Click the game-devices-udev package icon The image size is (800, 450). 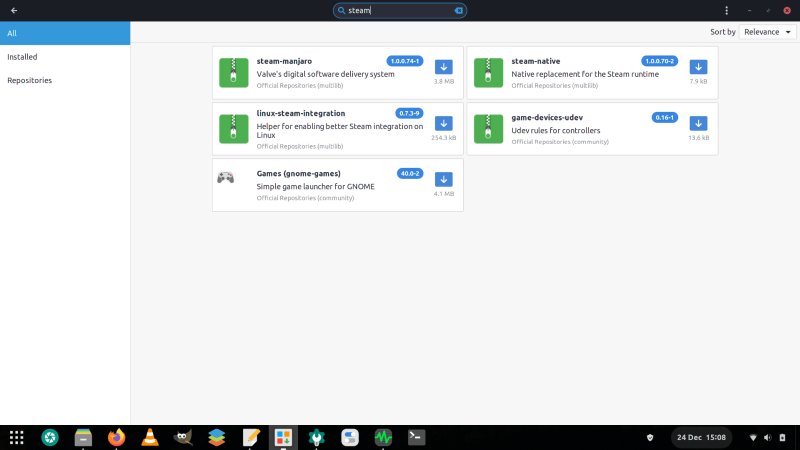[x=488, y=129]
